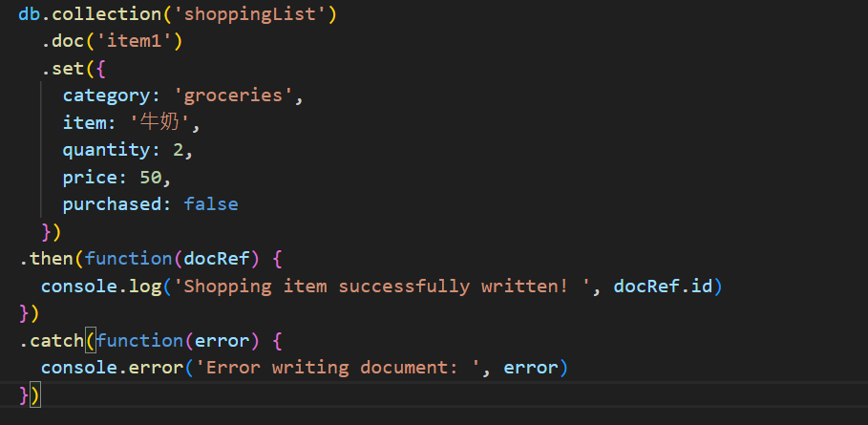Click console.error in the catch handler
This screenshot has height=425, width=868.
point(113,368)
